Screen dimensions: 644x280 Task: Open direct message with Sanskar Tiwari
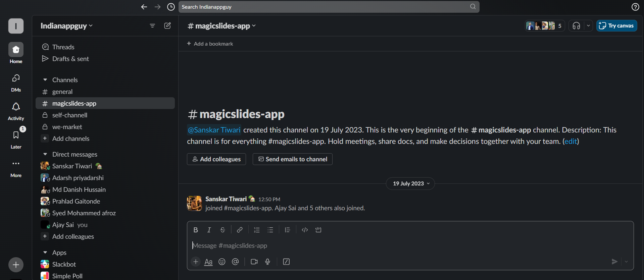click(105, 166)
